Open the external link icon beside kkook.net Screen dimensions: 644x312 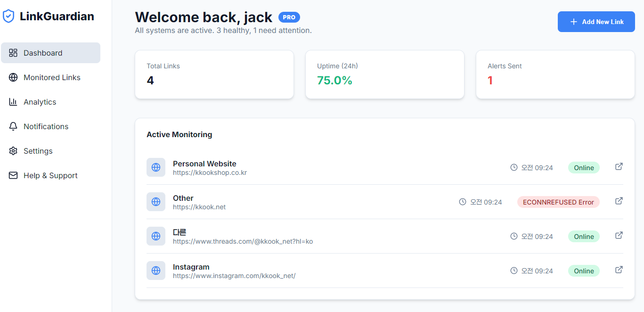[619, 200]
